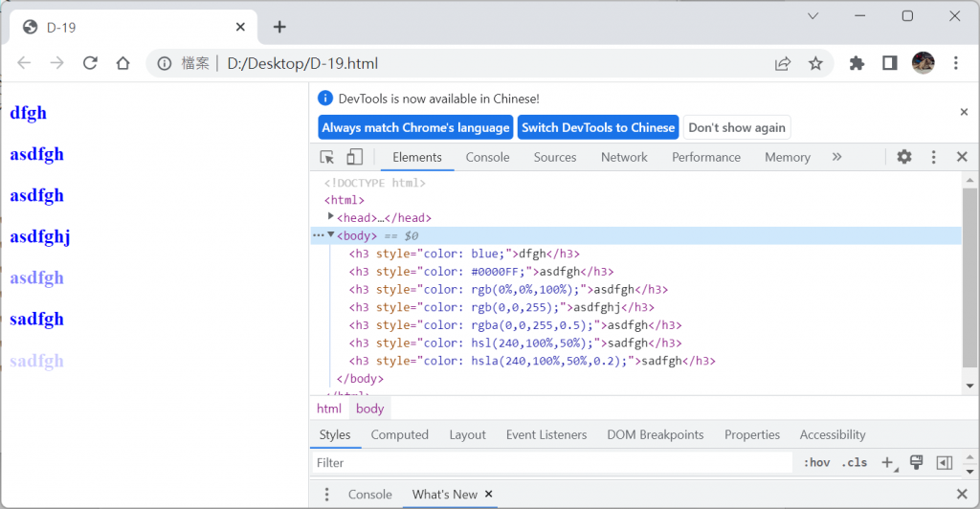This screenshot has height=509, width=980.
Task: Select the inspect element picker tool
Action: 327,157
